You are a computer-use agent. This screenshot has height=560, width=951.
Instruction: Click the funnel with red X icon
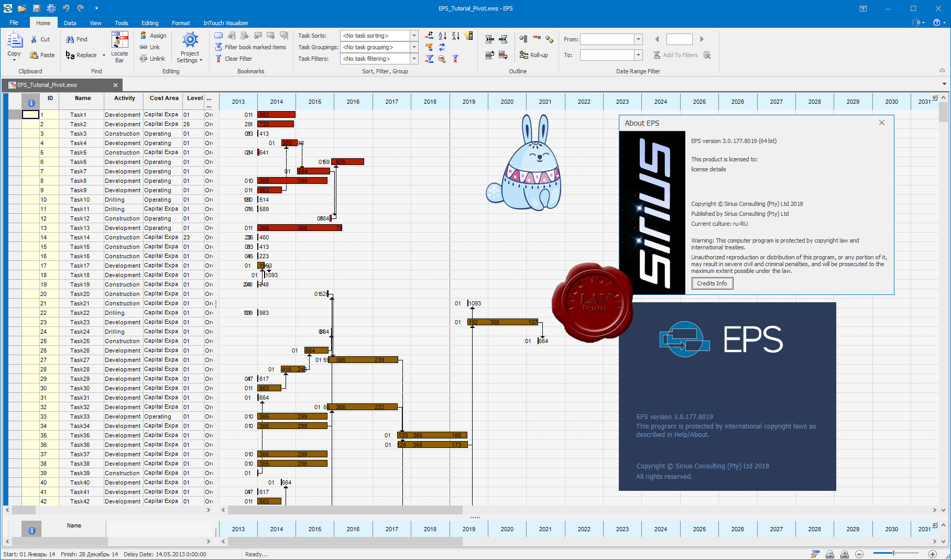(x=455, y=59)
